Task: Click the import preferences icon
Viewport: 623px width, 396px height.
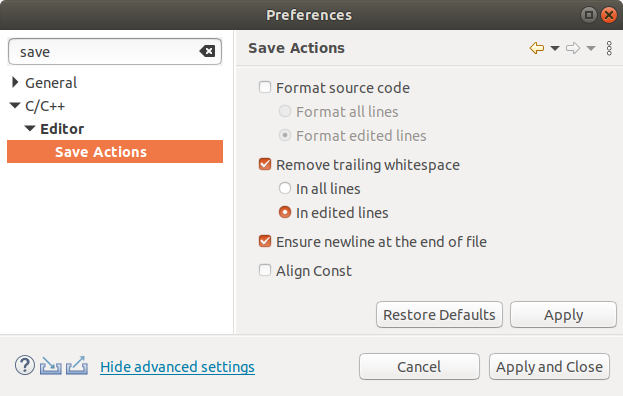Action: pyautogui.click(x=50, y=366)
